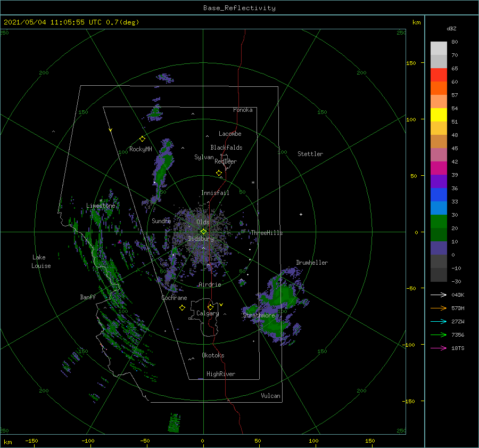Click the Base_Reflectivity title

[240, 8]
